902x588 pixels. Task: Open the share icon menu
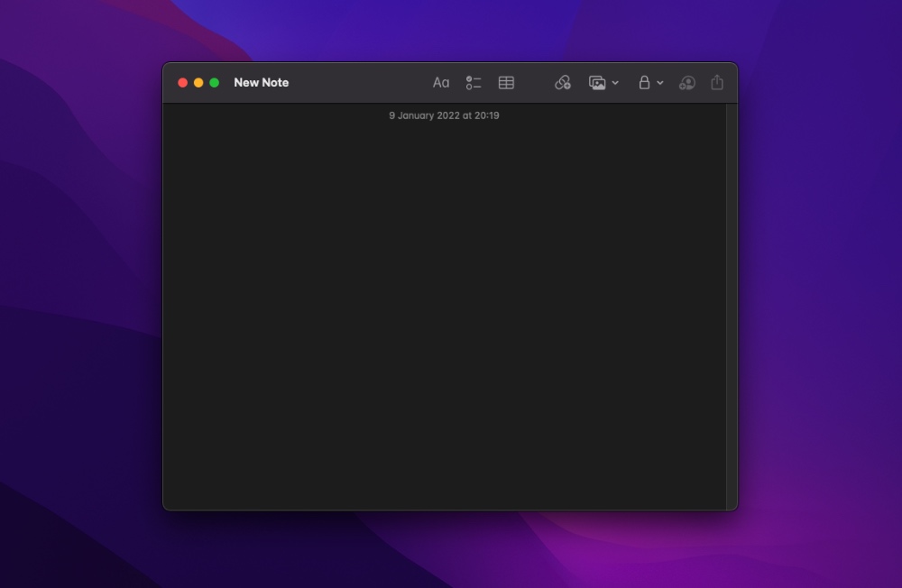click(x=717, y=82)
